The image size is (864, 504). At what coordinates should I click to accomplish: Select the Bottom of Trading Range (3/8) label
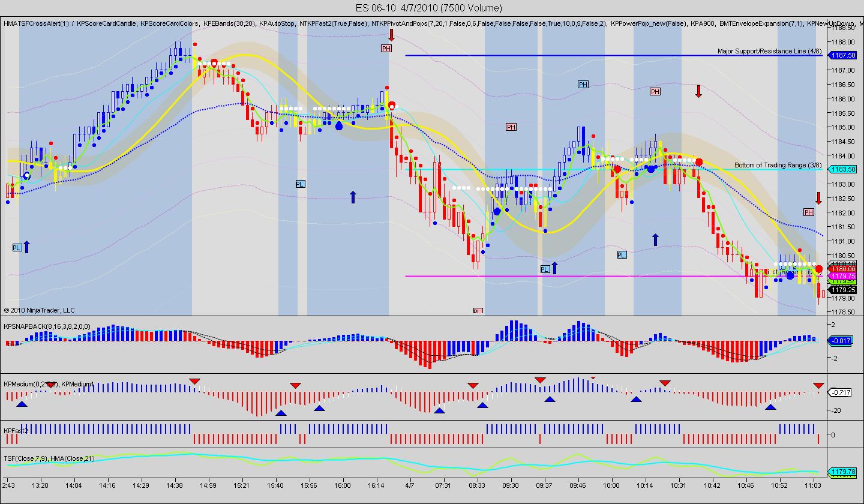778,165
